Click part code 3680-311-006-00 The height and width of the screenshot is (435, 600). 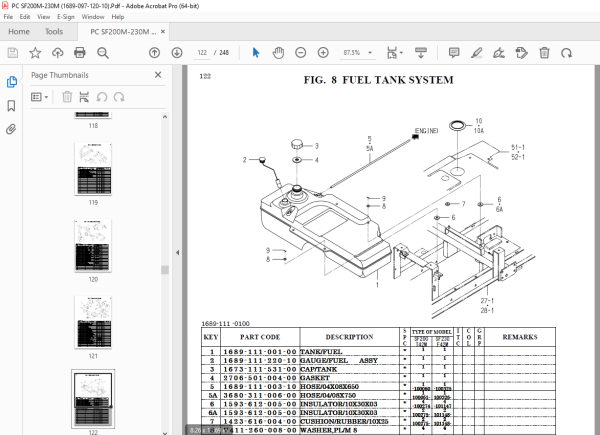[x=260, y=396]
